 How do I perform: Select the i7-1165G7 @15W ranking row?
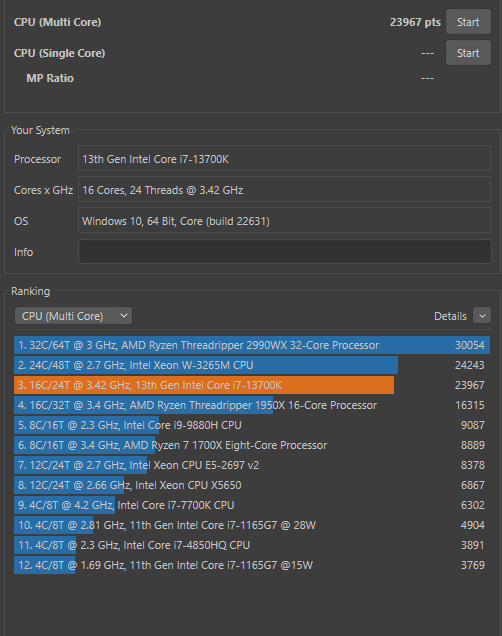pyautogui.click(x=252, y=565)
